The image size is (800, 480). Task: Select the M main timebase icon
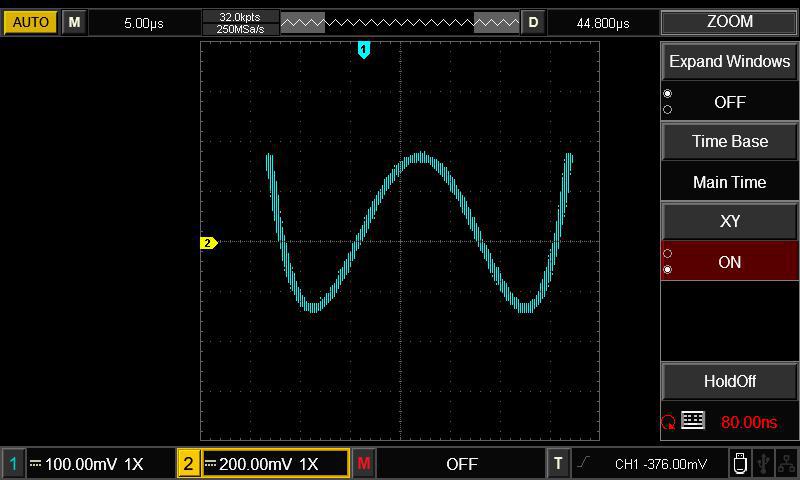[74, 22]
